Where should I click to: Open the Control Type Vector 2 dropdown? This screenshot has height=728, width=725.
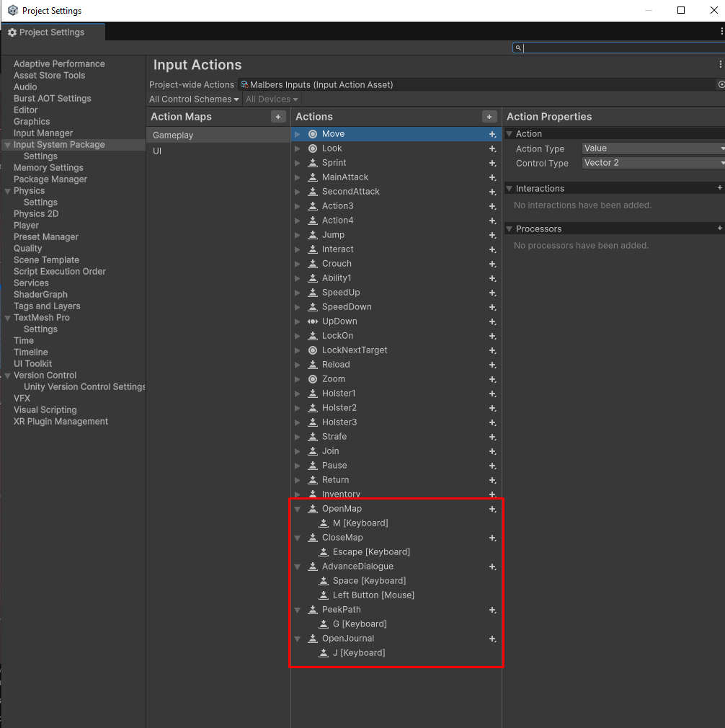(x=652, y=163)
